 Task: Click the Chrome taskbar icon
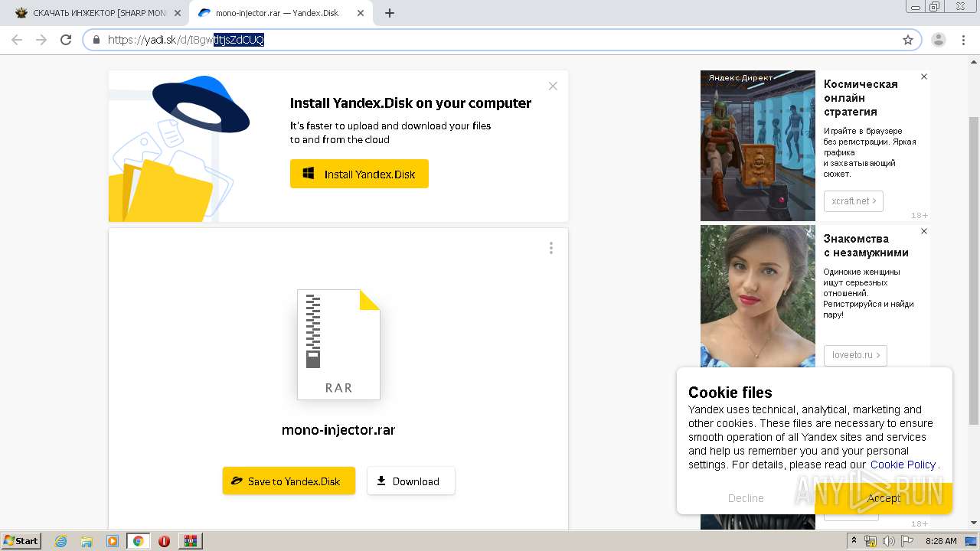pyautogui.click(x=138, y=541)
